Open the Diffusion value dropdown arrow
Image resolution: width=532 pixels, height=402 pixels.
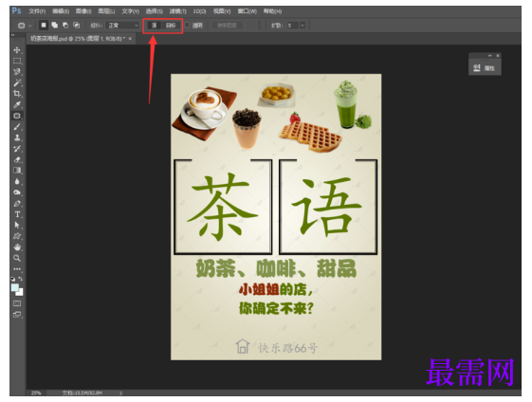[303, 26]
